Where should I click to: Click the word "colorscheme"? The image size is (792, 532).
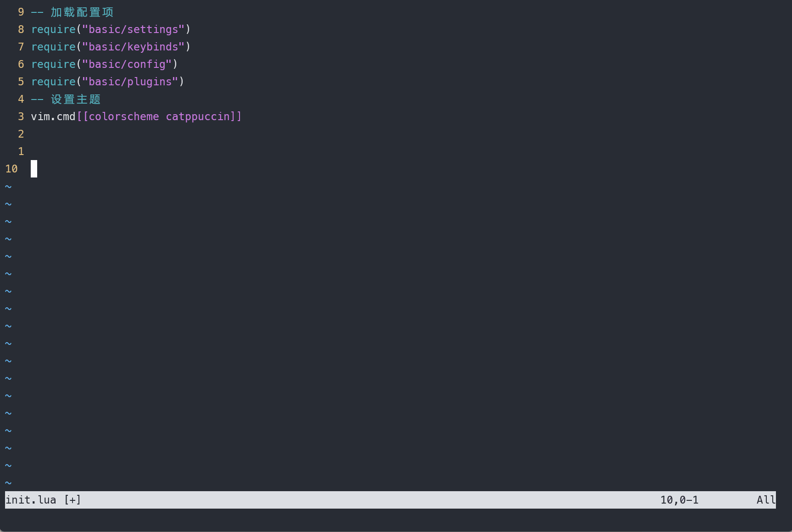coord(124,116)
